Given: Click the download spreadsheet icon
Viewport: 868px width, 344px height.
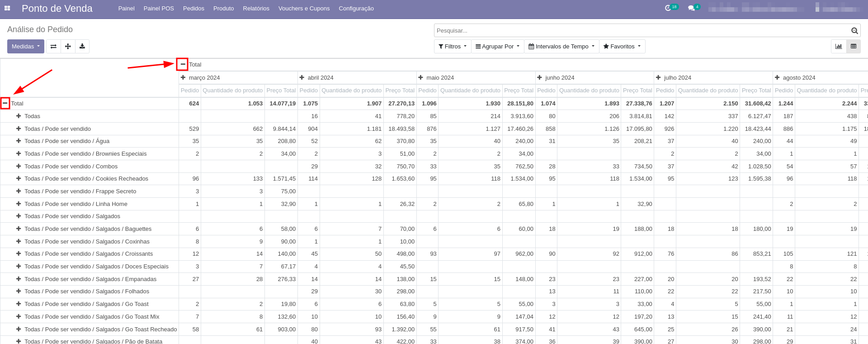Looking at the screenshot, I should [x=82, y=46].
